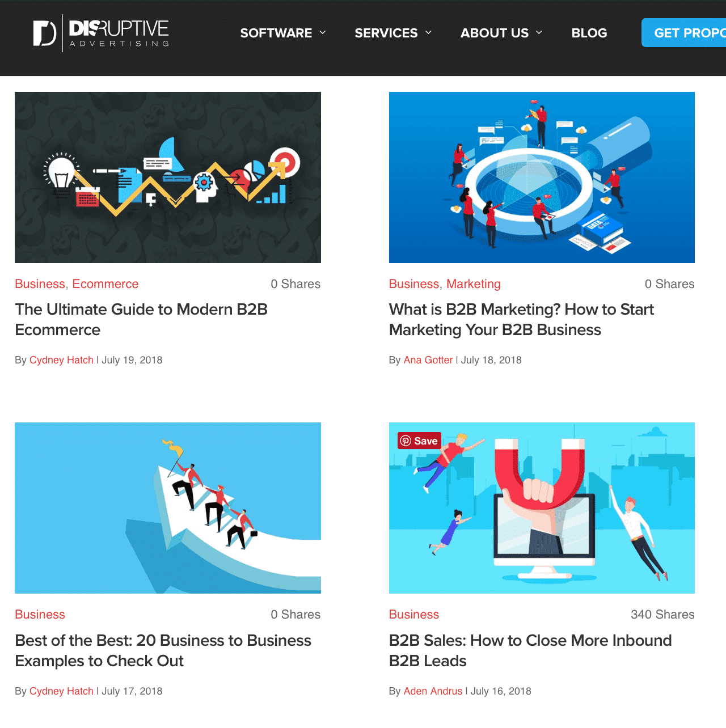Expand the About Us dropdown chevron

point(539,32)
